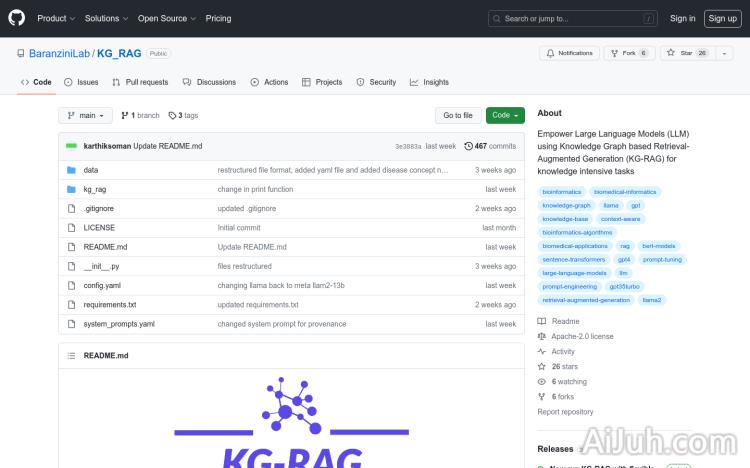Click the history clock icon near 467 commits
Image resolution: width=750 pixels, height=468 pixels.
pos(468,146)
